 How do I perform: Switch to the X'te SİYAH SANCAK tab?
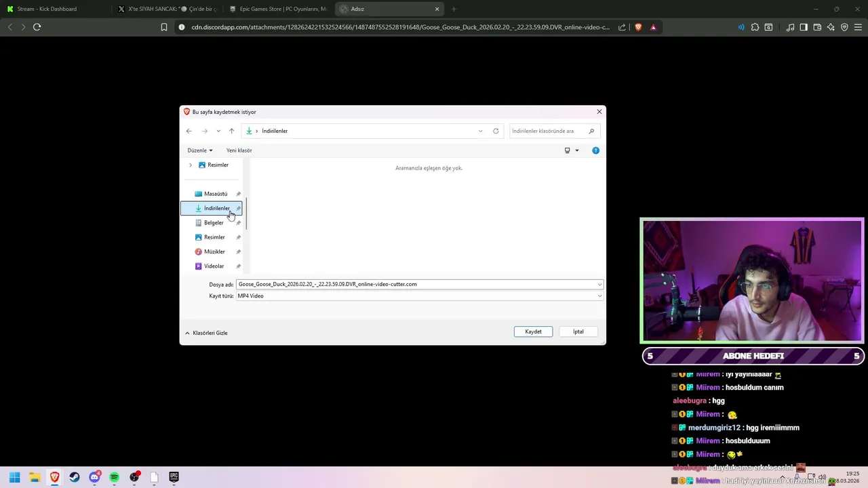pyautogui.click(x=167, y=9)
